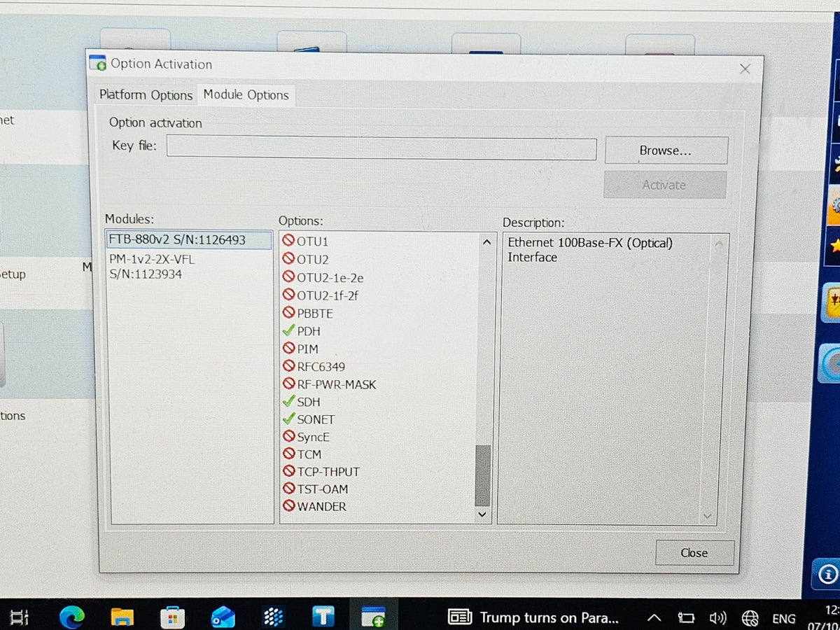The image size is (840, 630).
Task: Click the Browse... button
Action: coord(666,150)
